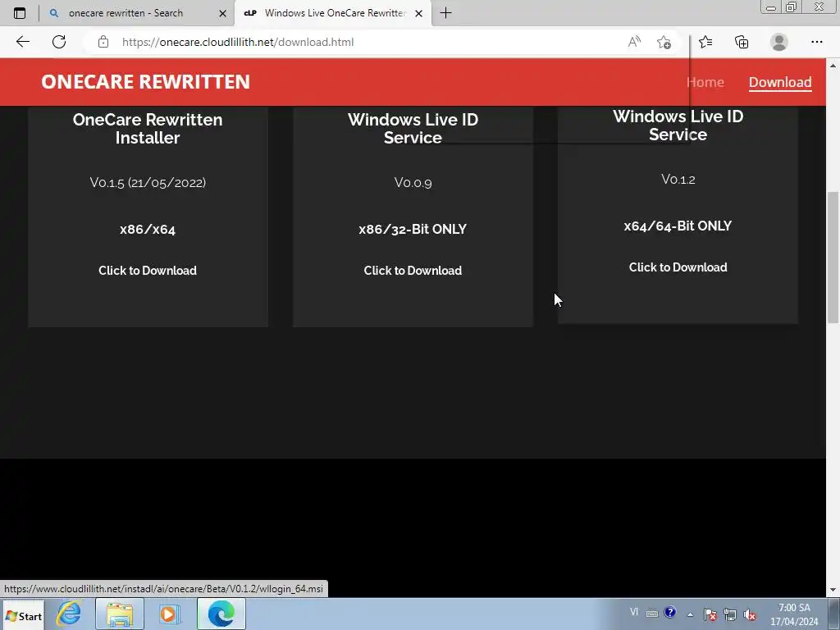The height and width of the screenshot is (630, 840).
Task: Select version text V0.1.5 (21/05/2022)
Action: coord(148,183)
